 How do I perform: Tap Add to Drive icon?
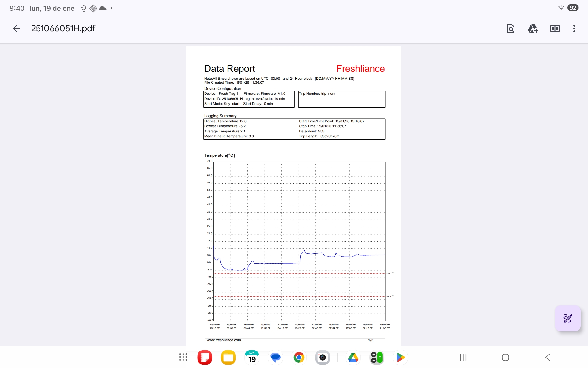pos(533,29)
